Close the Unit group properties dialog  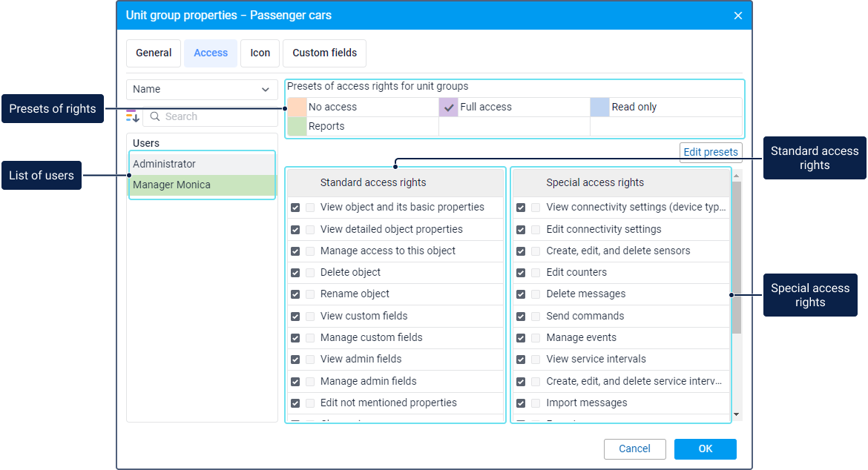tap(738, 16)
